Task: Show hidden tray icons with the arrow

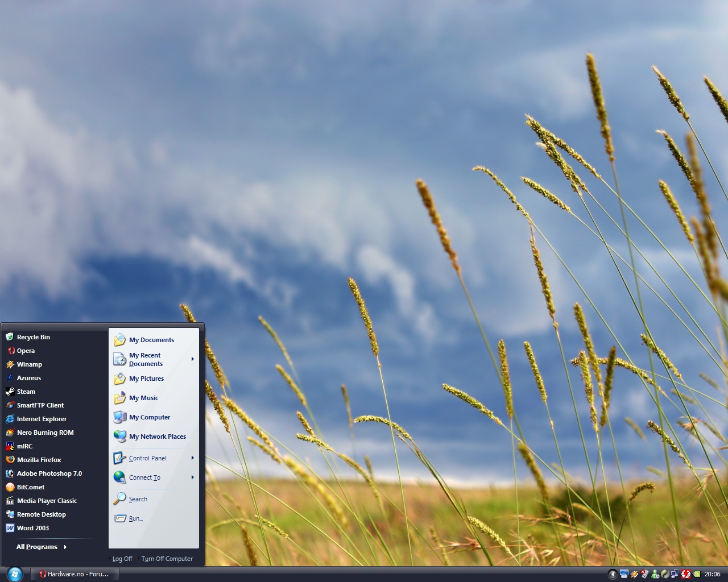Action: click(613, 574)
